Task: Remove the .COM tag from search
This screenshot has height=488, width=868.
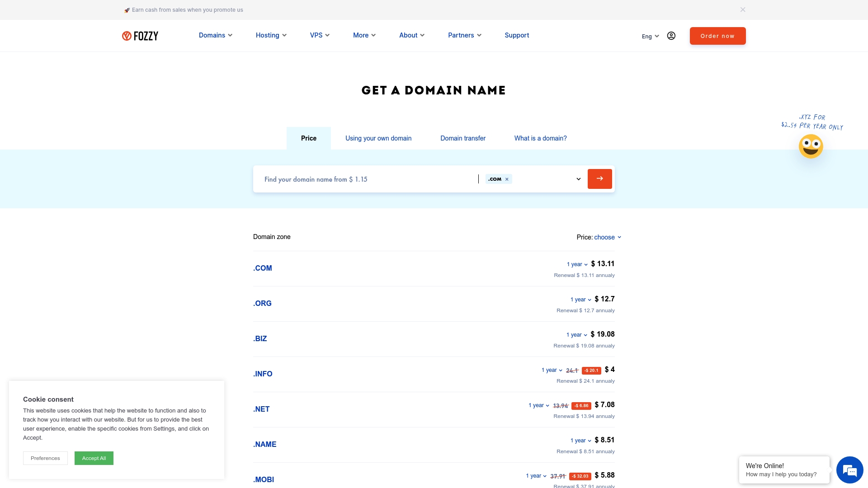Action: click(507, 179)
